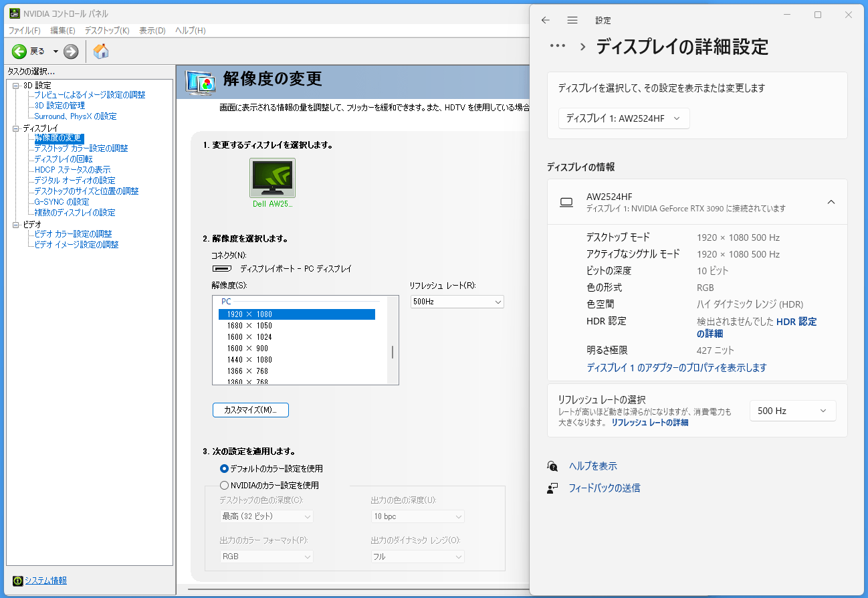
Task: Click the ヘルプを表示 link
Action: coord(593,466)
